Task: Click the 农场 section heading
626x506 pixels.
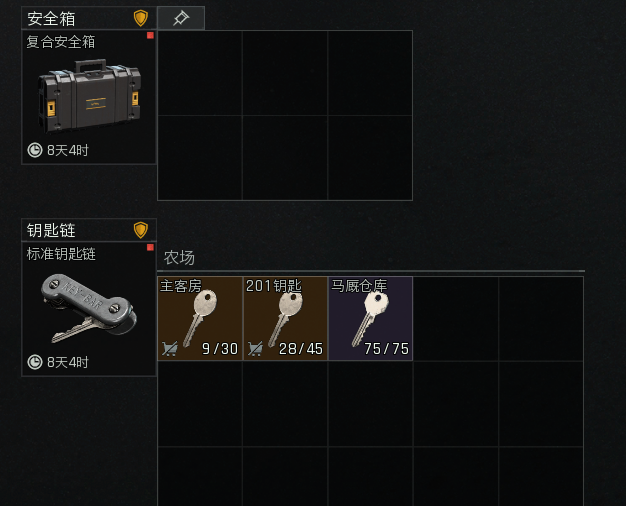Action: [179, 258]
